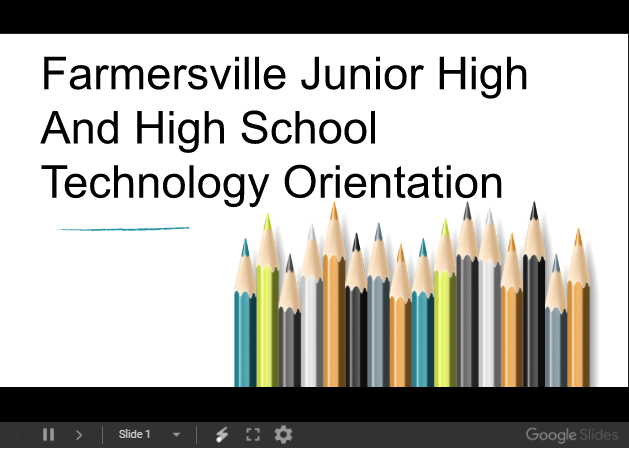Pause the slideshow autoplay
The width and height of the screenshot is (629, 449).
click(49, 435)
